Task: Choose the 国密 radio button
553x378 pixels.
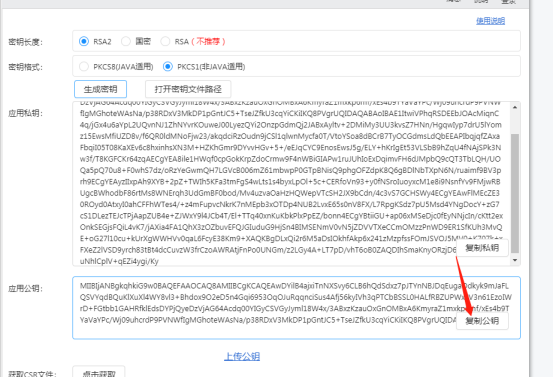Action: pos(126,41)
